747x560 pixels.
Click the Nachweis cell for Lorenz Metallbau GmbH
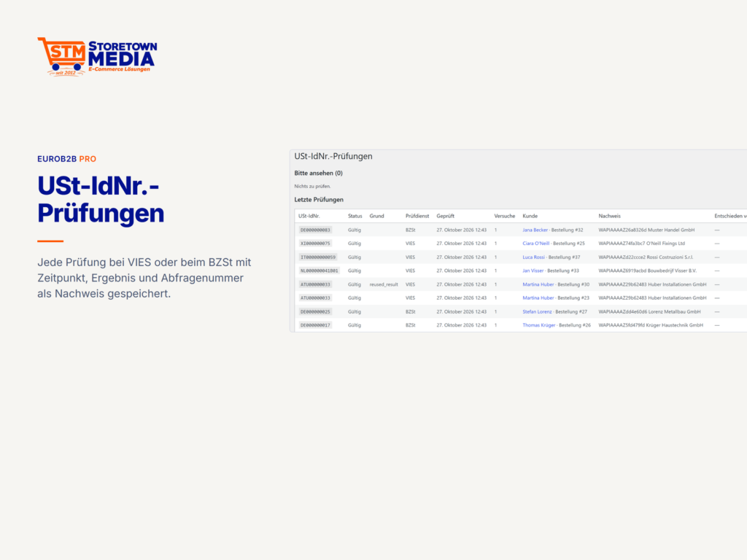[649, 311]
